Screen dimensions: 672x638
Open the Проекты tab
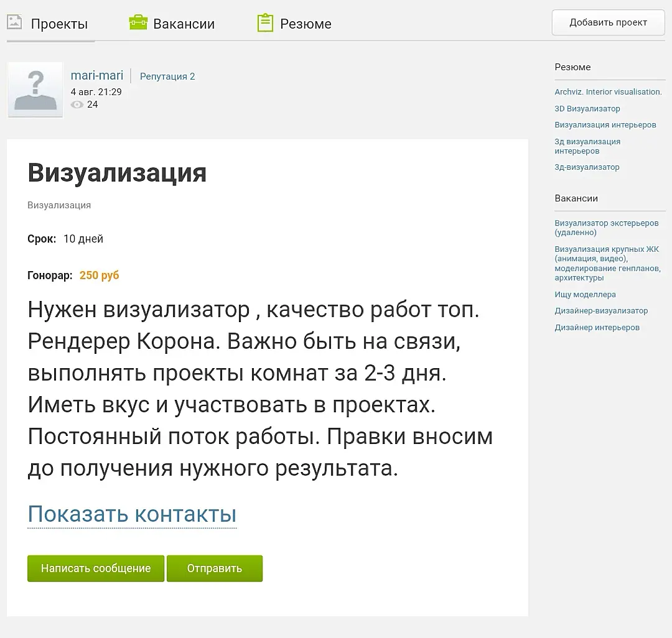(x=59, y=24)
